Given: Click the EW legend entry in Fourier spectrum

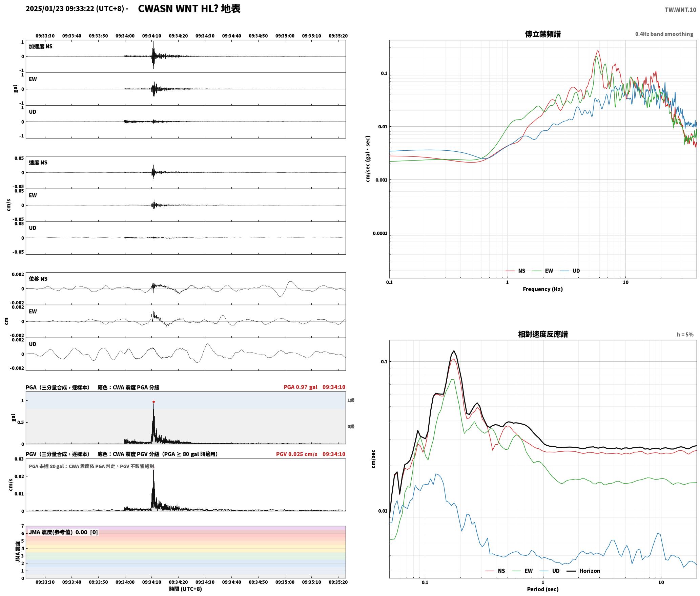Looking at the screenshot, I should tap(543, 271).
